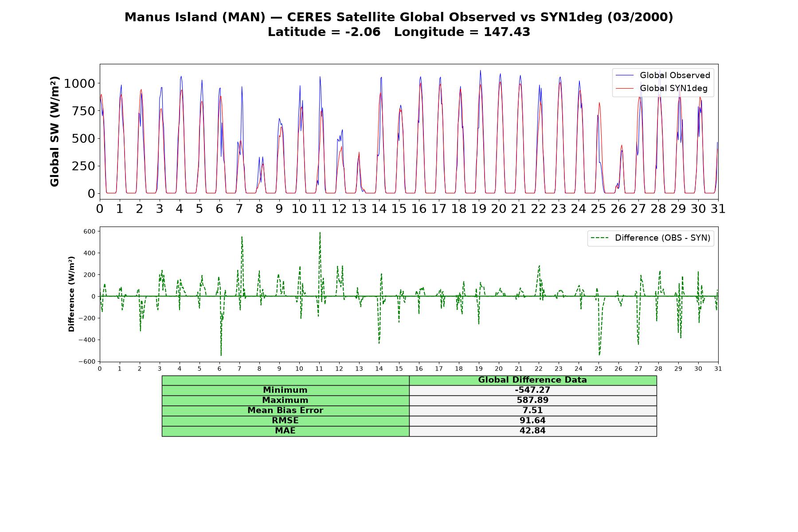Viewport: 798px width, 532px height.
Task: Click the chart title Manus Island (MAN)
Action: (195, 17)
